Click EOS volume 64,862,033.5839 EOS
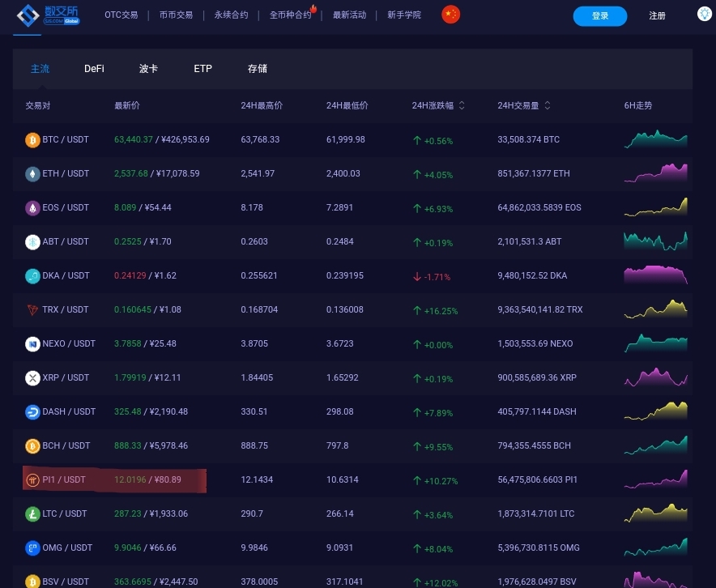The height and width of the screenshot is (588, 716). tap(539, 207)
